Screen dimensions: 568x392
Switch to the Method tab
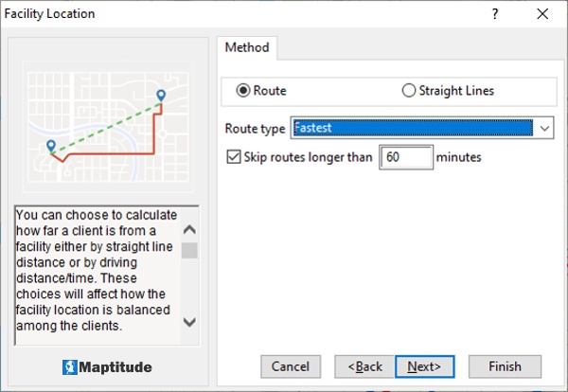pyautogui.click(x=247, y=47)
